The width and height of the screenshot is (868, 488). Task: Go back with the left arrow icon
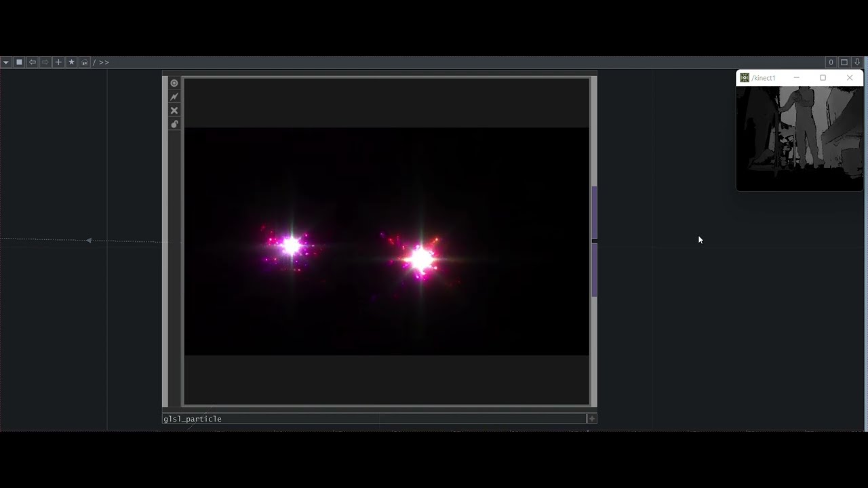pos(32,62)
